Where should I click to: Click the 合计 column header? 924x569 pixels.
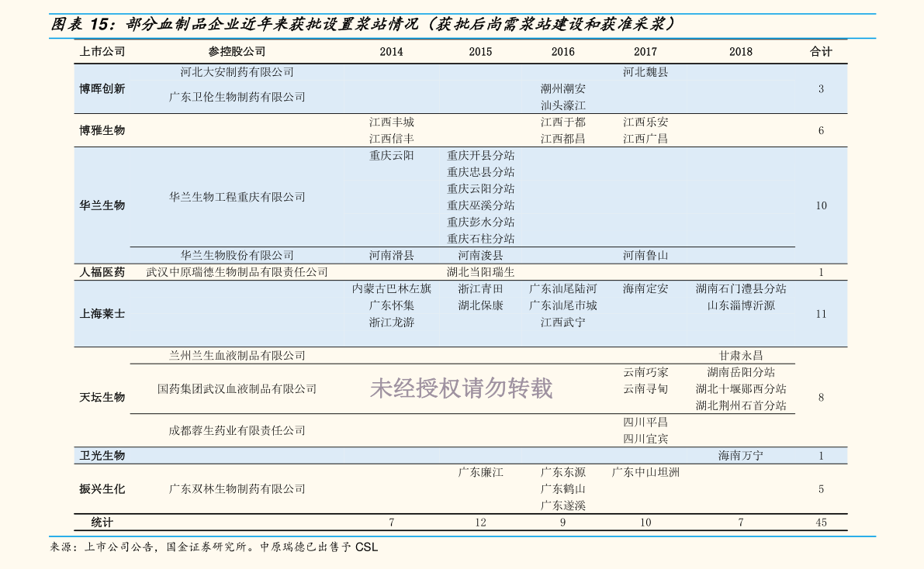point(821,52)
